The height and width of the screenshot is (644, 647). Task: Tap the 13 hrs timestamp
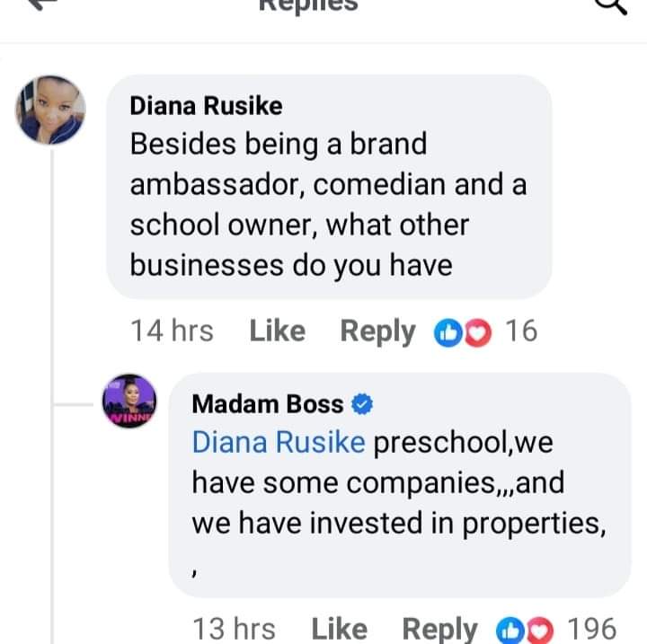pos(234,629)
